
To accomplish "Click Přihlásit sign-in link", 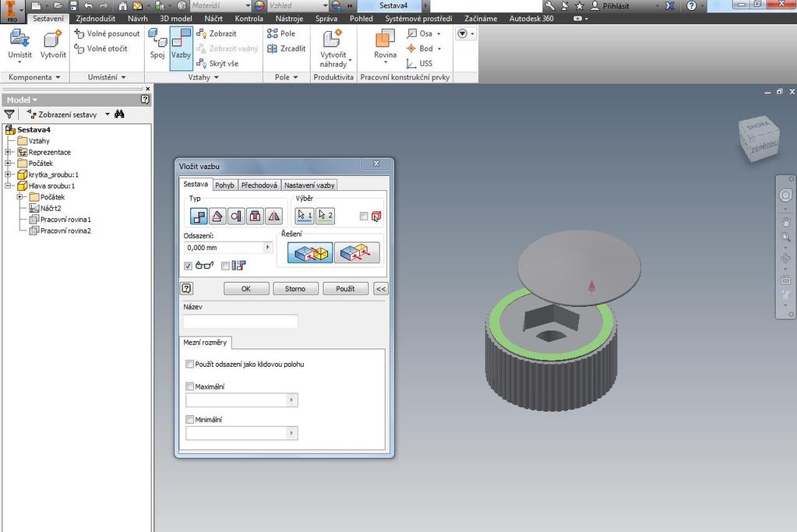I will 610,6.
